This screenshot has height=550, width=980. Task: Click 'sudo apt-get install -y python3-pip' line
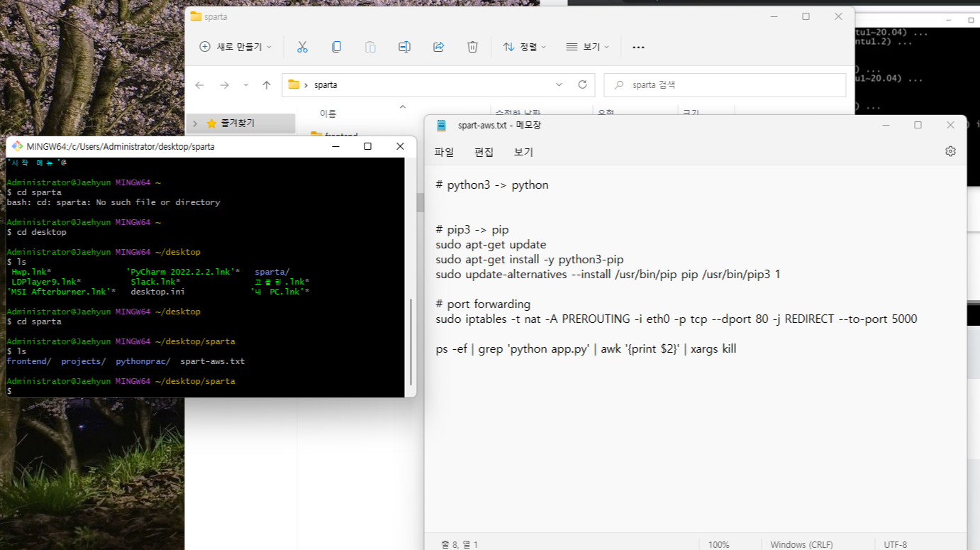530,259
